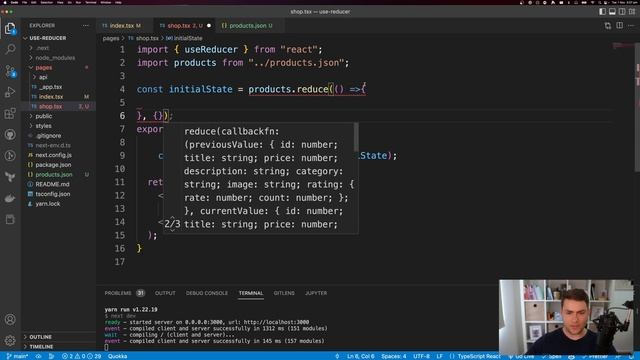Toggle secondary sidebar layout icon
Image resolution: width=640 pixels, height=360 pixels.
coord(622,11)
